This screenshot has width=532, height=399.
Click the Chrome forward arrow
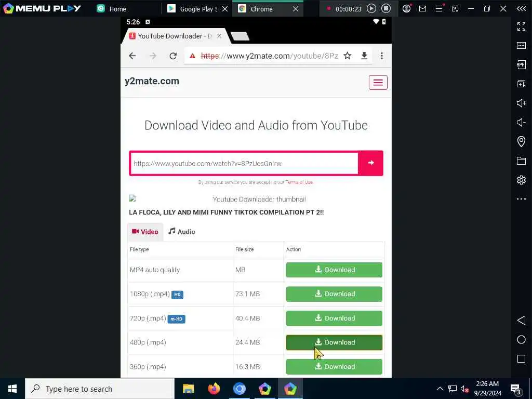coord(153,56)
